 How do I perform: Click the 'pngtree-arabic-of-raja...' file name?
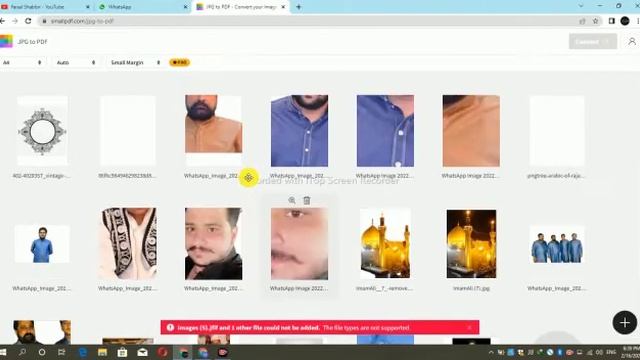coord(556,176)
